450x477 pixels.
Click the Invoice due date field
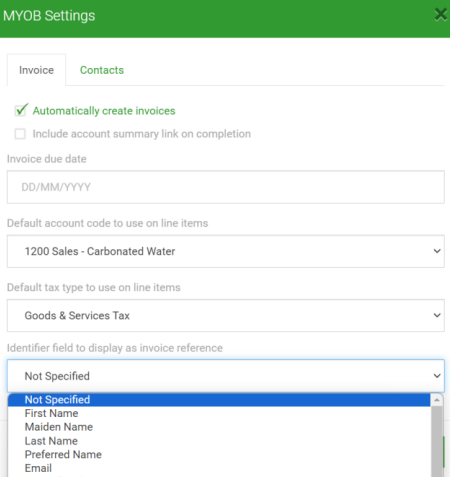226,187
